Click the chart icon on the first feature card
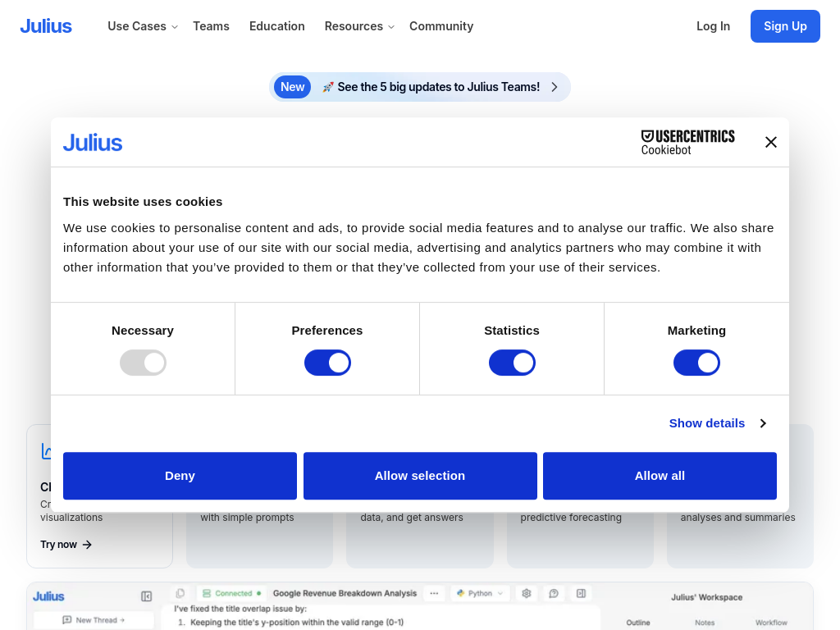The width and height of the screenshot is (840, 630). (46, 451)
